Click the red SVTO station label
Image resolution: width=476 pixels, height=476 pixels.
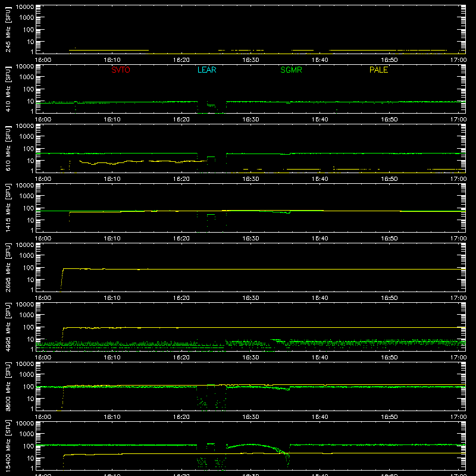121,70
